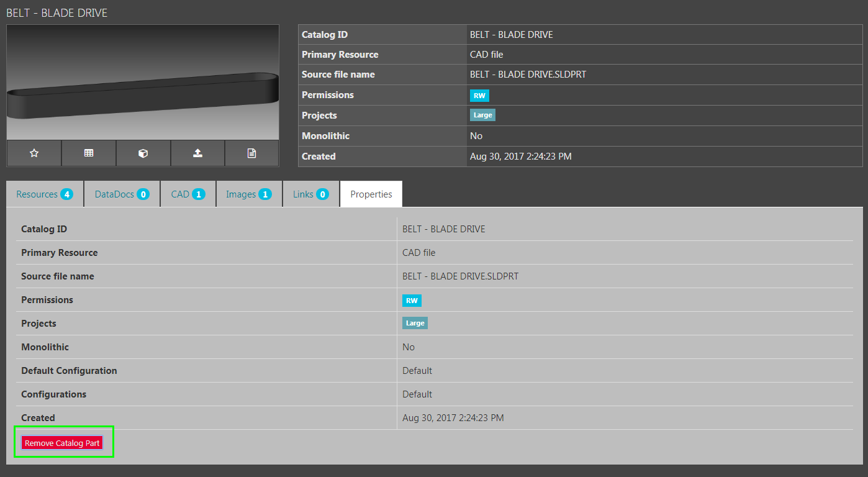Viewport: 868px width, 477px height.
Task: Open the 3D cube viewer icon
Action: click(143, 153)
